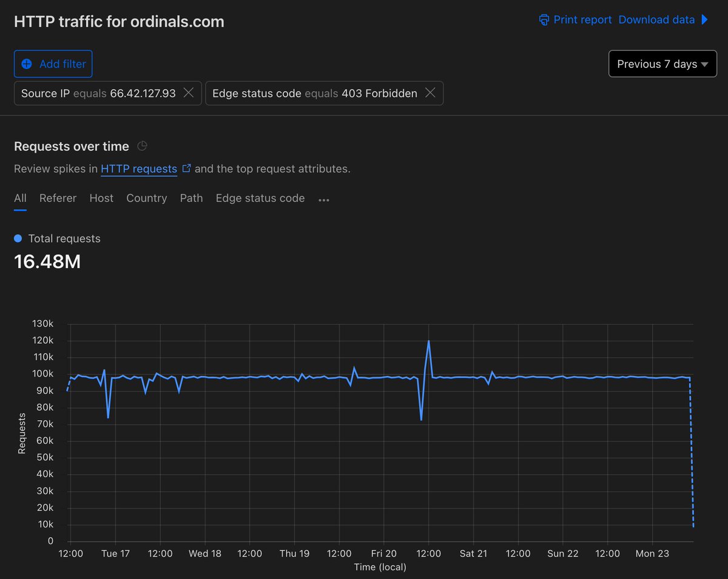This screenshot has height=579, width=728.
Task: Click the plus icon in Add filter
Action: tap(27, 64)
